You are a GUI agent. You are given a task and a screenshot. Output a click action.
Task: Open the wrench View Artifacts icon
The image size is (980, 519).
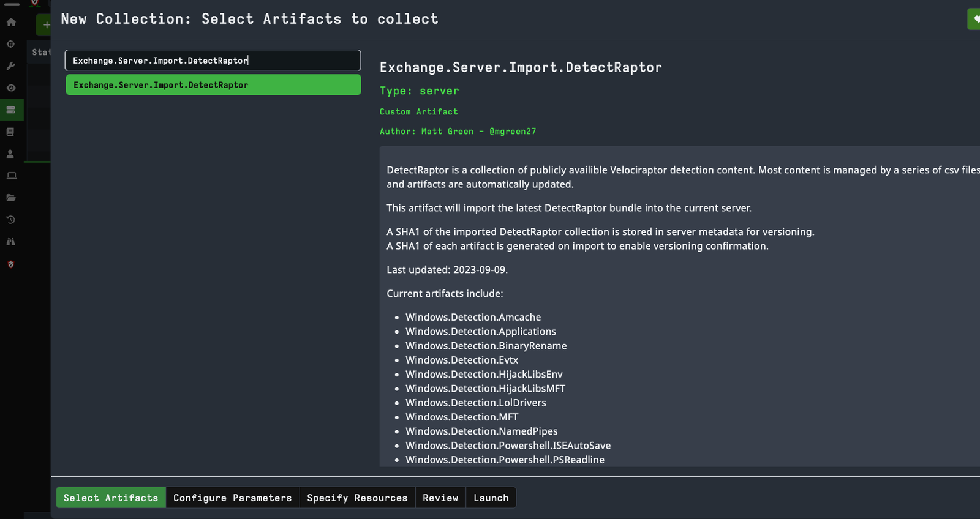tap(11, 66)
